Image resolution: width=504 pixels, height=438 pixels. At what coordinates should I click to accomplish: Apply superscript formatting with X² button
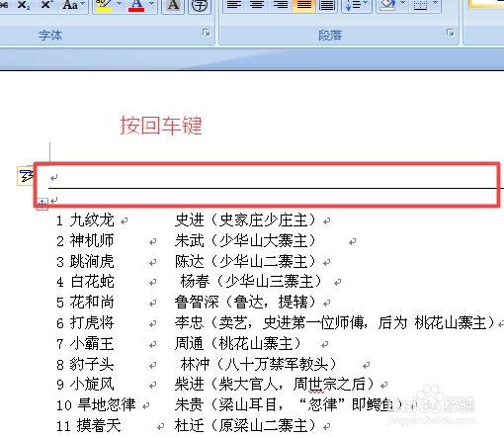(x=46, y=5)
